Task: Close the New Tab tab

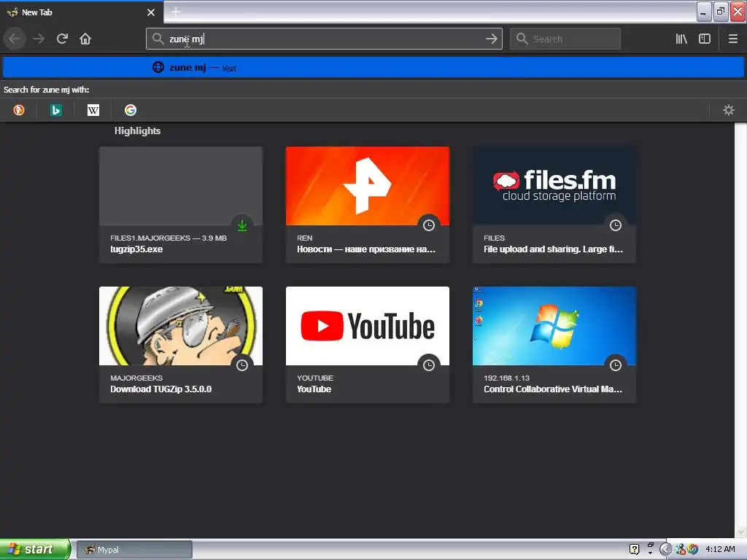Action: click(151, 12)
